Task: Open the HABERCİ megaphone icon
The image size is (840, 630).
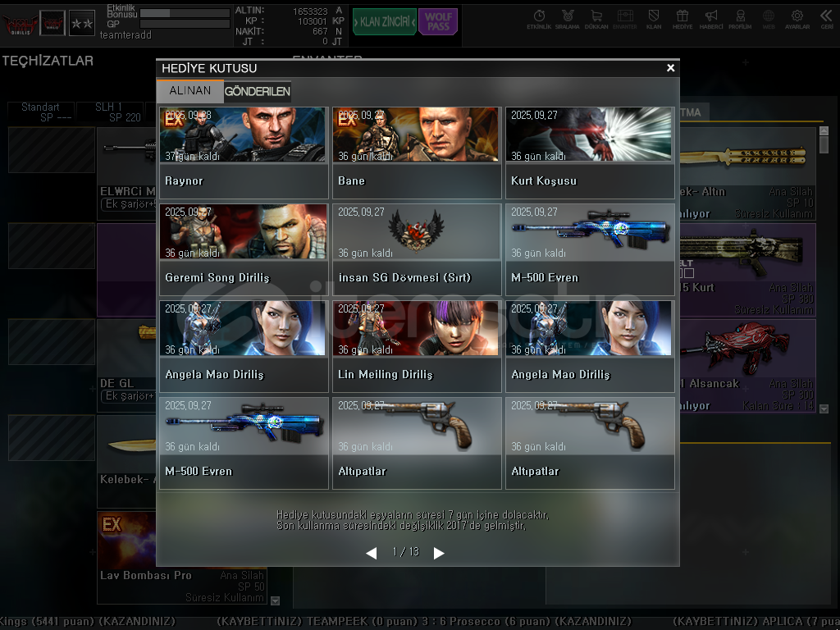Action: [x=711, y=20]
